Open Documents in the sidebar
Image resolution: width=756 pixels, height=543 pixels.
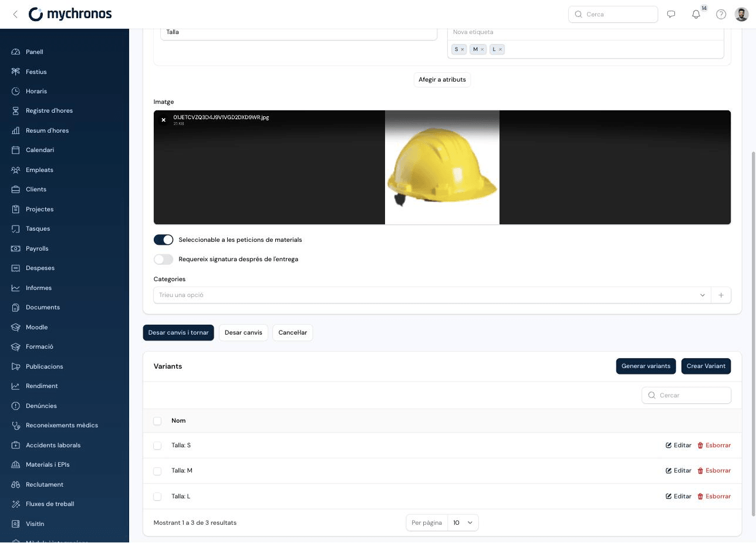coord(43,308)
